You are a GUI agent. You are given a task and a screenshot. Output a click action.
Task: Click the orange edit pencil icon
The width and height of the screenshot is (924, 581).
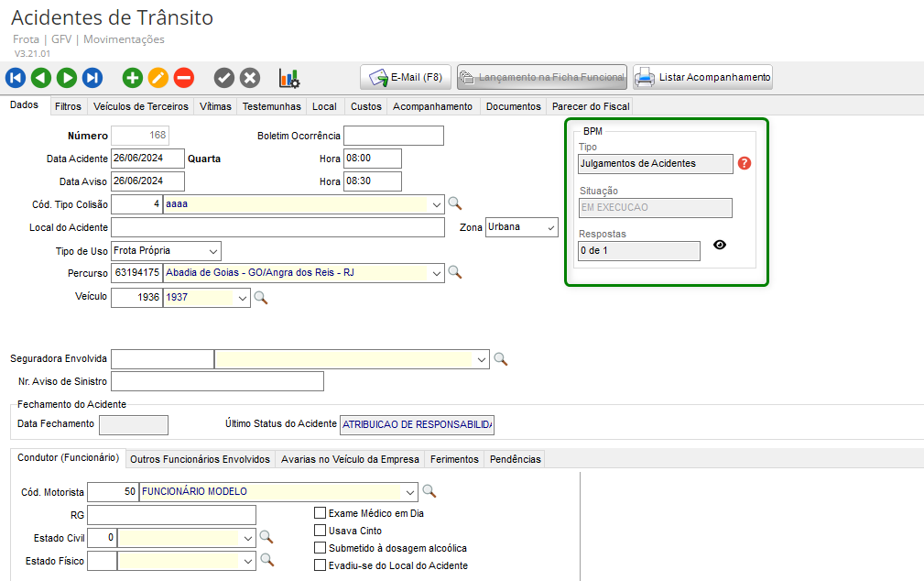[x=158, y=78]
